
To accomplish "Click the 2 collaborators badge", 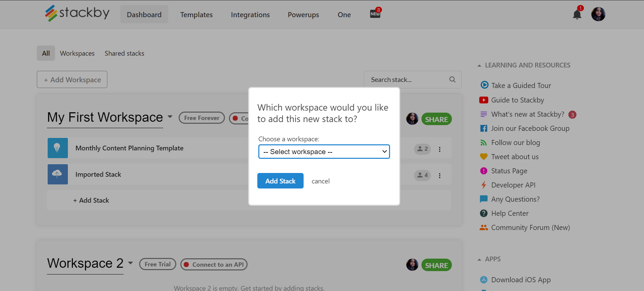I will (x=422, y=149).
